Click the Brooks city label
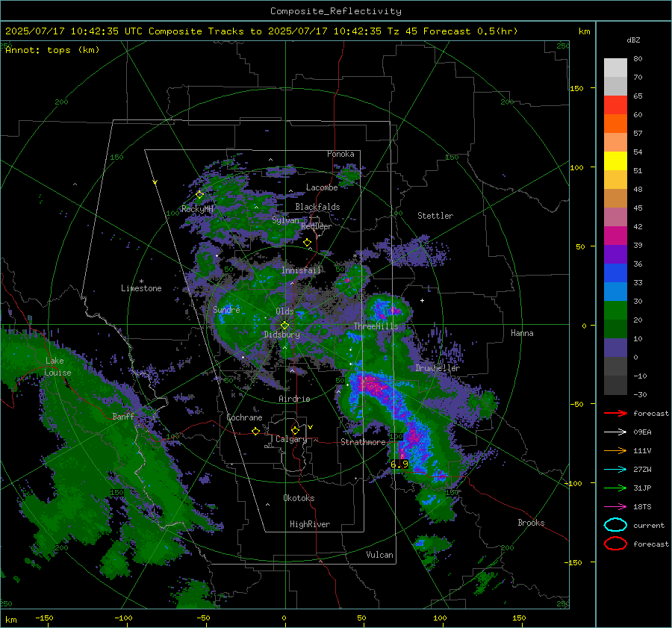This screenshot has width=672, height=628. [x=531, y=523]
